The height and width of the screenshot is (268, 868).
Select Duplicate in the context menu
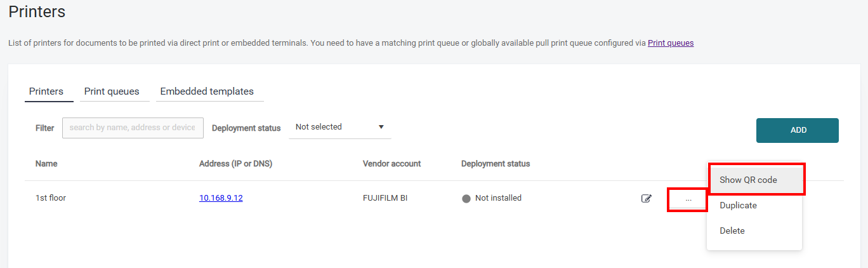[738, 206]
